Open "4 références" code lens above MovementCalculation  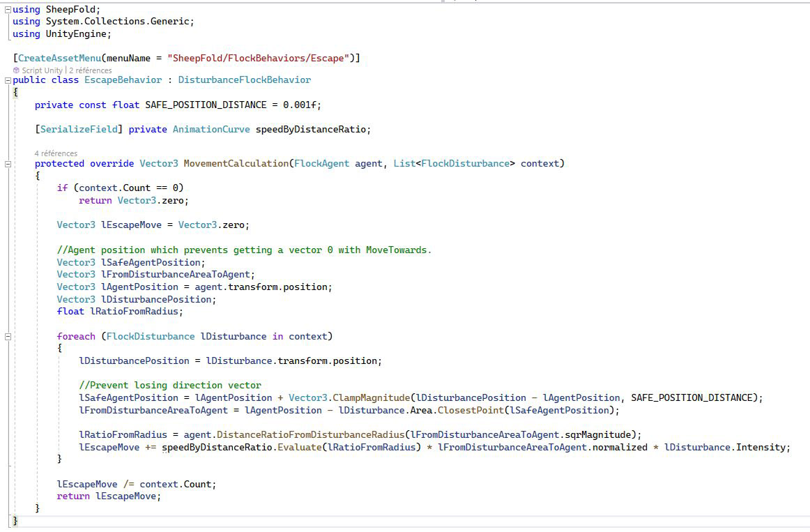coord(56,153)
